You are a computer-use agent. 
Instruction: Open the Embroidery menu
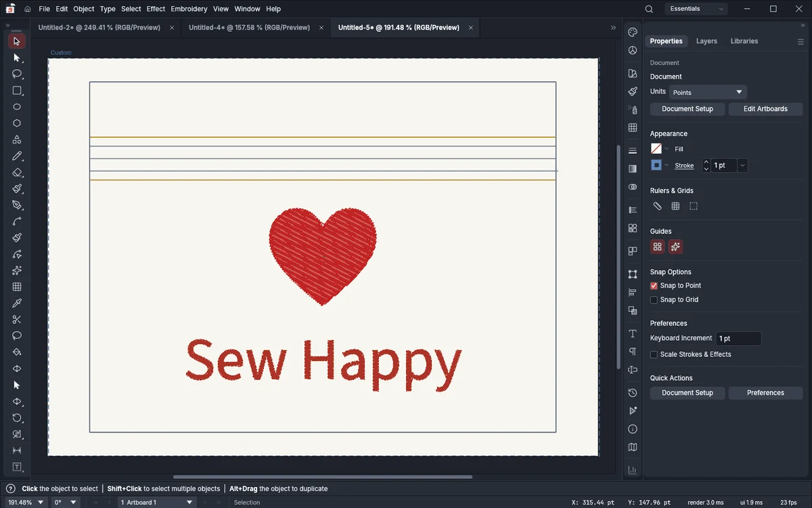tap(189, 9)
